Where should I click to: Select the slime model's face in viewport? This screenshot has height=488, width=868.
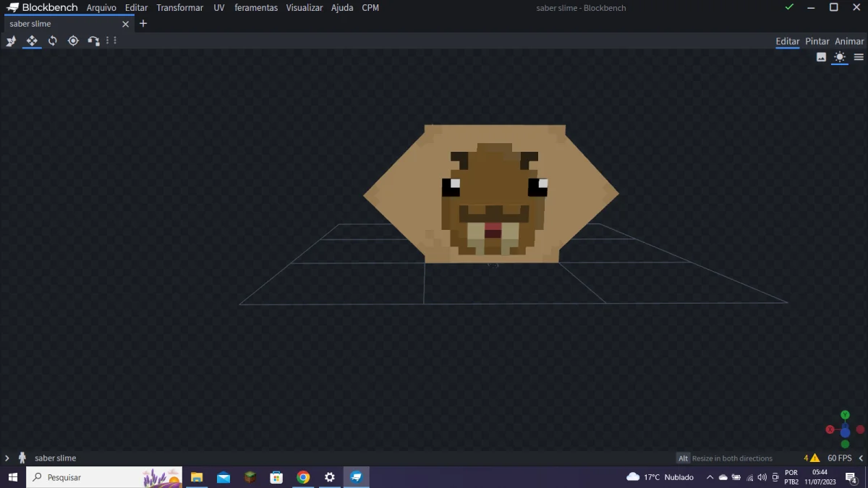click(495, 200)
